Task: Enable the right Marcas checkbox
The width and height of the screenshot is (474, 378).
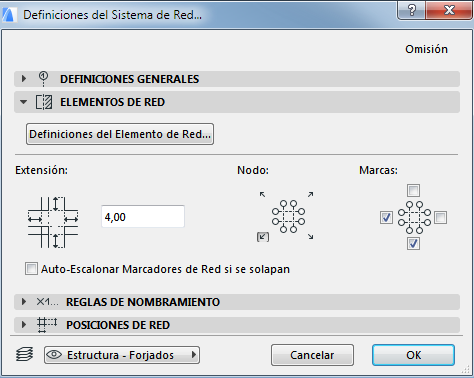Action: [440, 218]
